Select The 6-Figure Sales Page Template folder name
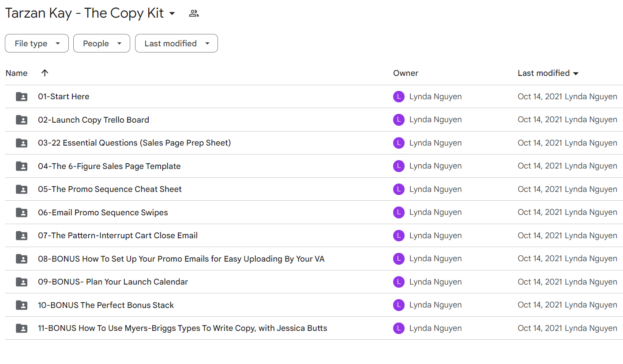 tap(109, 166)
